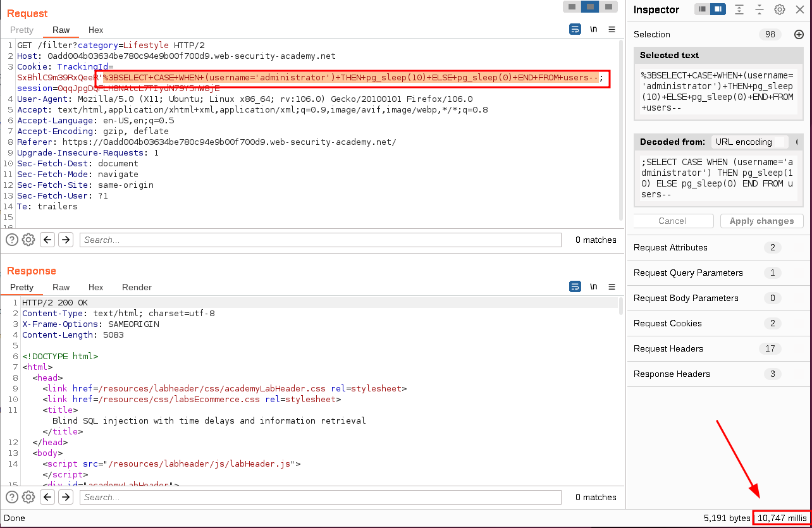Viewport: 812px width, 528px height.
Task: Select the highlighted layout button above Request
Action: coord(590,7)
